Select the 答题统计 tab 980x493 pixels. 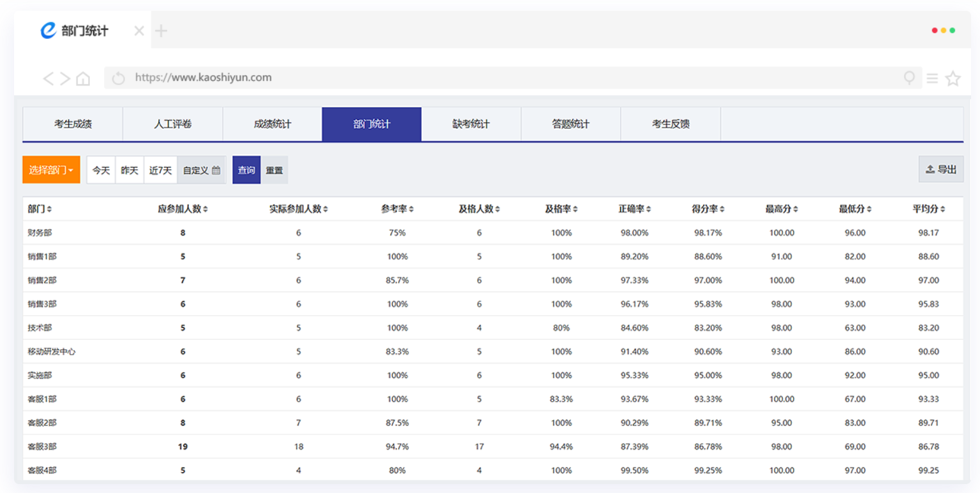pos(570,124)
